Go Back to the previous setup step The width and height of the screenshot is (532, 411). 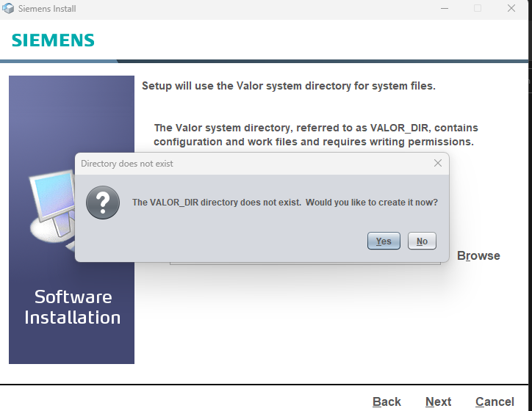pos(387,402)
